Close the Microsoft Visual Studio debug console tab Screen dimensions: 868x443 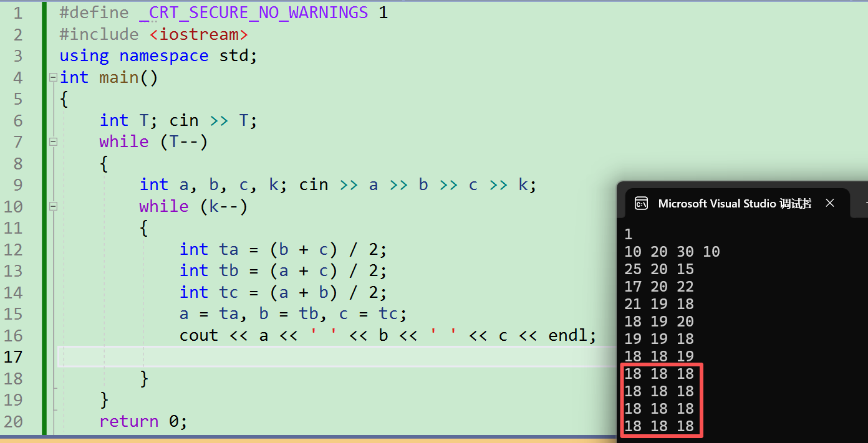(x=830, y=203)
